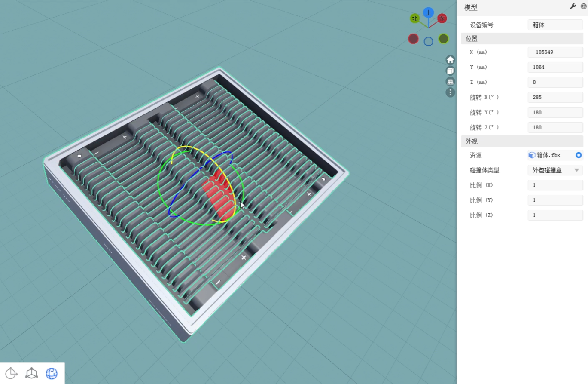The image size is (588, 384).
Task: Select the blue sphere rotate gizmo tool
Action: 52,373
